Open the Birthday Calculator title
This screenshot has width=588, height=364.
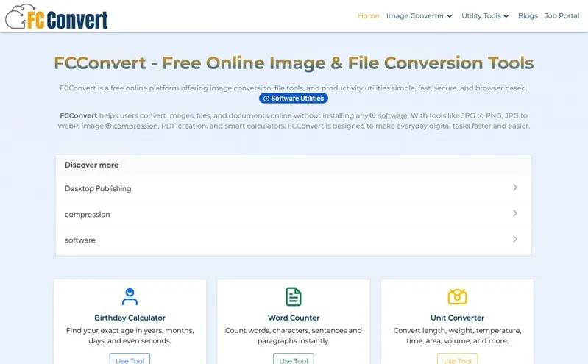[x=130, y=318]
